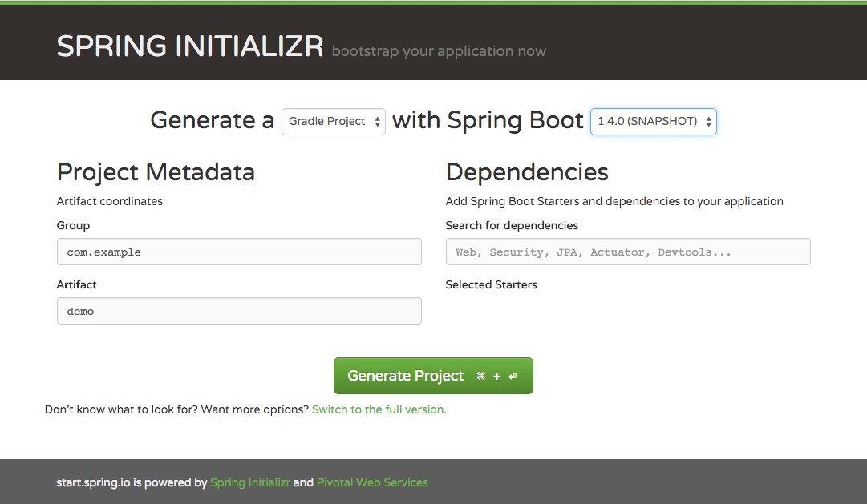Click the Search for dependencies label
The width and height of the screenshot is (867, 504).
[512, 225]
